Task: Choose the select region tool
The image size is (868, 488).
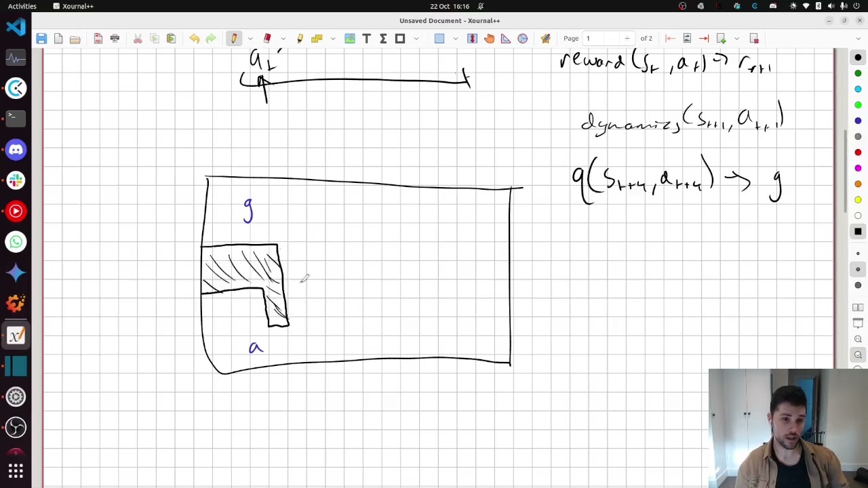Action: [x=439, y=39]
